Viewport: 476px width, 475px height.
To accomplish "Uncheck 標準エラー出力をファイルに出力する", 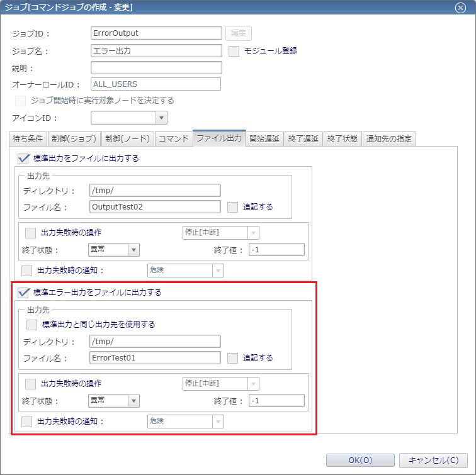I will tap(23, 293).
